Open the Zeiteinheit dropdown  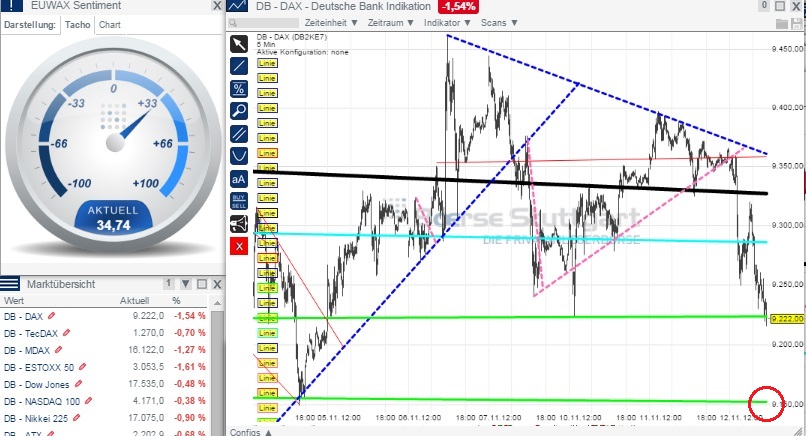(331, 23)
